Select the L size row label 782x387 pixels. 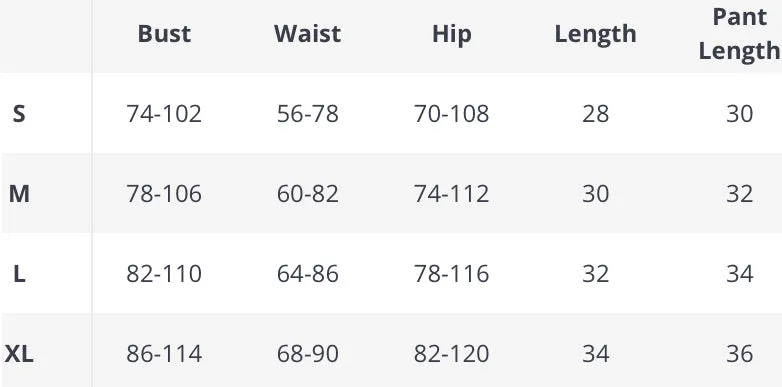coord(19,274)
